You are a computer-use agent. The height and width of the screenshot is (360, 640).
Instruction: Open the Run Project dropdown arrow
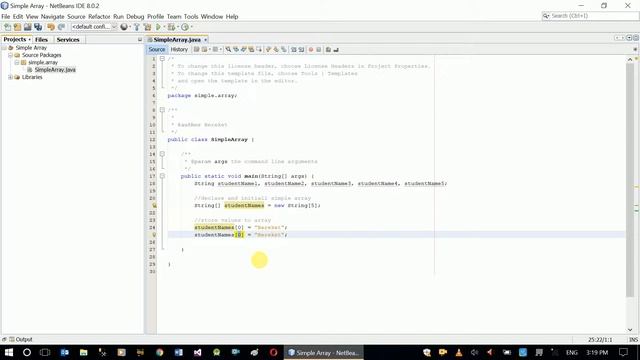tap(164, 27)
